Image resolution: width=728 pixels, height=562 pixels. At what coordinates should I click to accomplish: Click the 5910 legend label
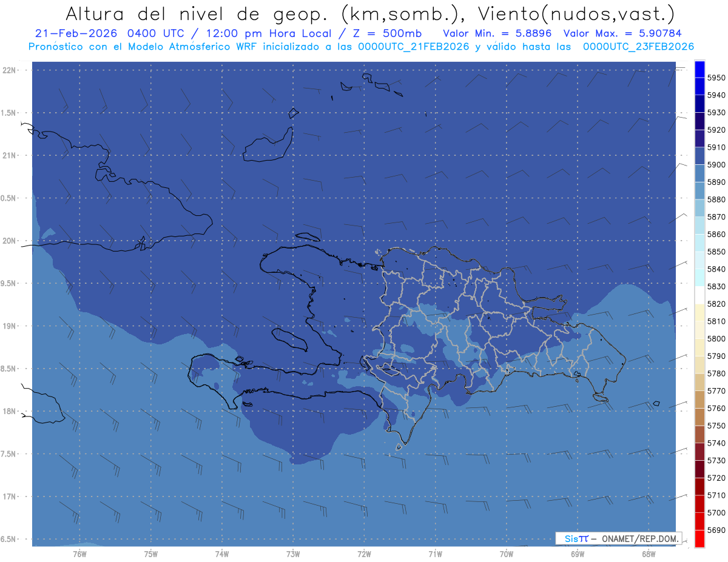click(716, 147)
